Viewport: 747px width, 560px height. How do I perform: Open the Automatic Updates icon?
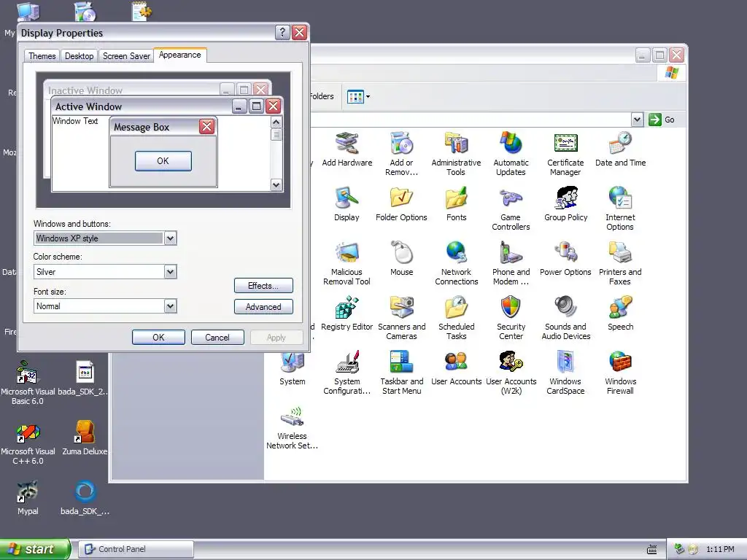511,144
